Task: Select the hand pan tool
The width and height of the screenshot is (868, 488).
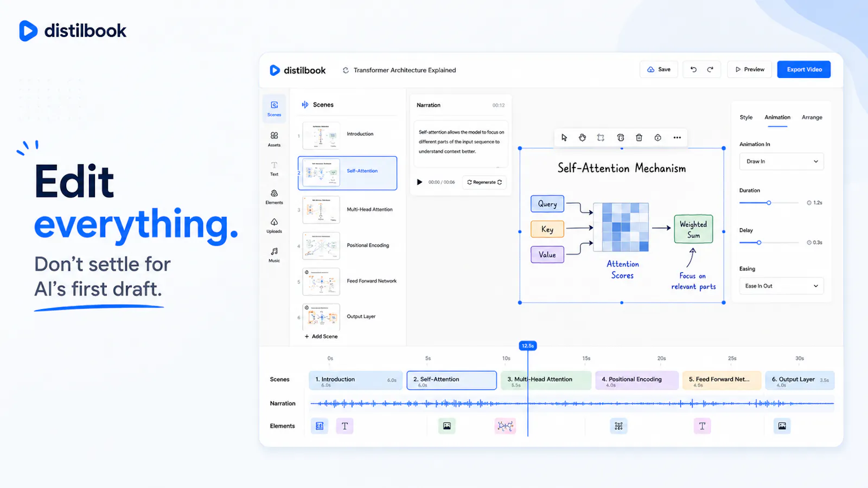Action: click(x=582, y=138)
